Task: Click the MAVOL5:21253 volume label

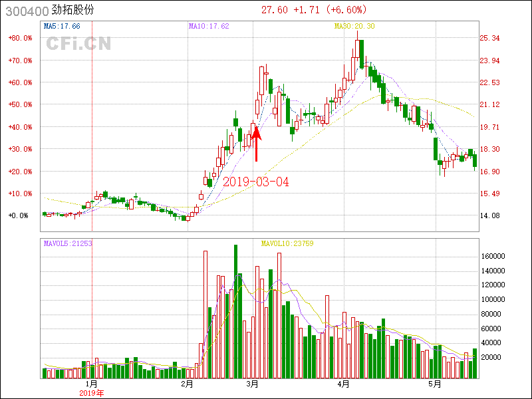Action: 67,243
